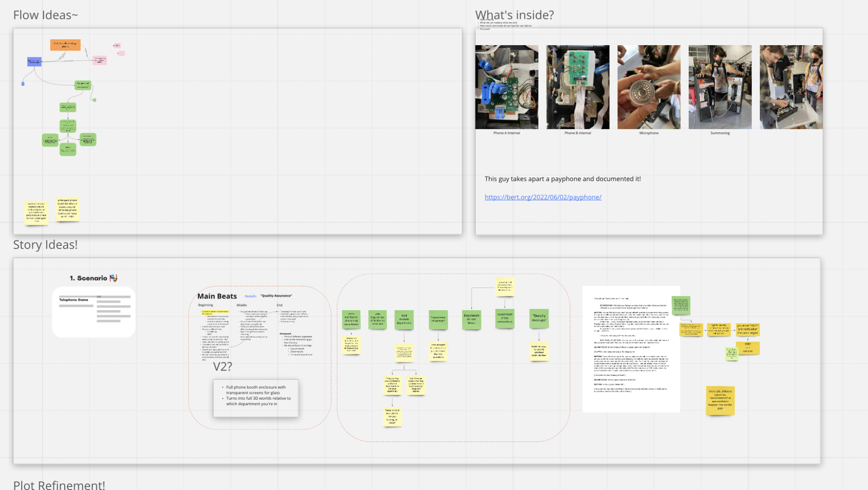
Task: Click the loud animals department sticky
Action: [404, 319]
